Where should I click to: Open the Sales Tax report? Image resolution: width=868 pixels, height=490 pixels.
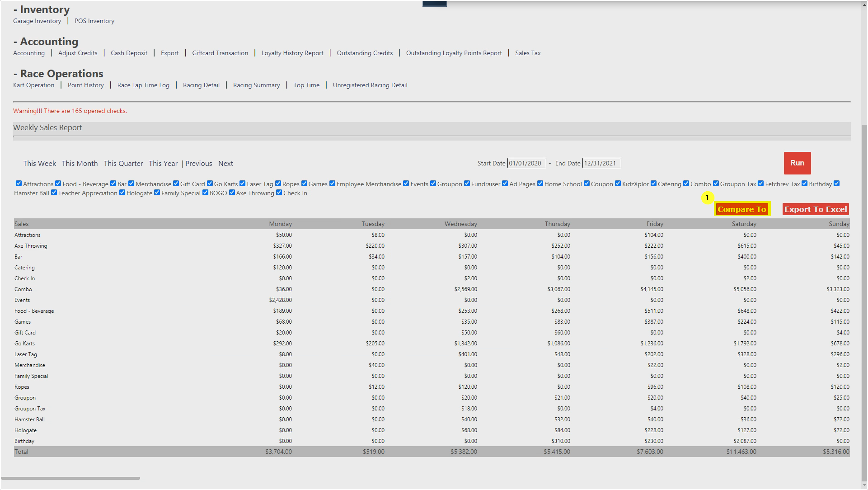pos(528,53)
